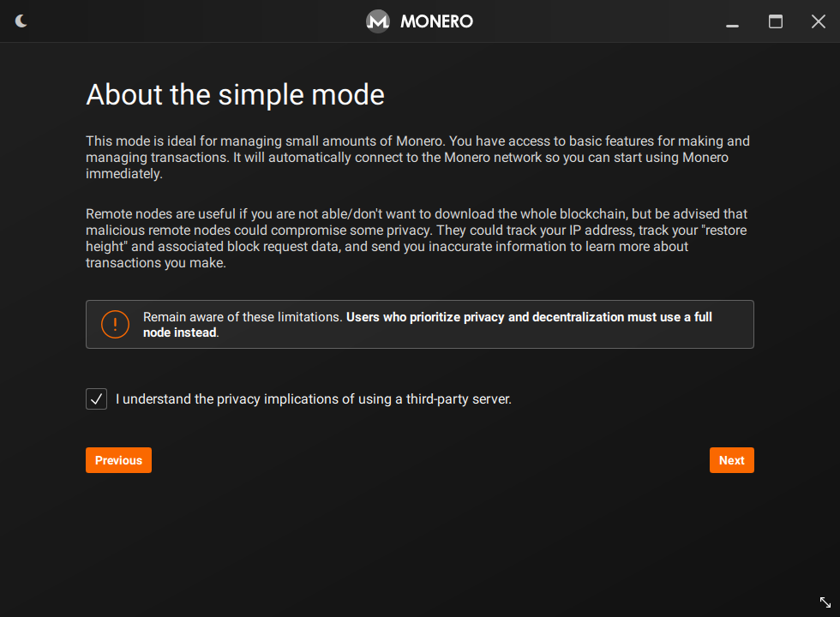The image size is (840, 617).
Task: Uncheck the privacy implications checkbox
Action: (x=97, y=398)
